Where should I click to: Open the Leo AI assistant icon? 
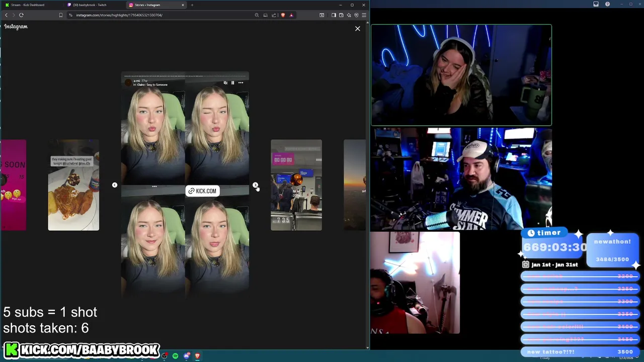coord(349,15)
